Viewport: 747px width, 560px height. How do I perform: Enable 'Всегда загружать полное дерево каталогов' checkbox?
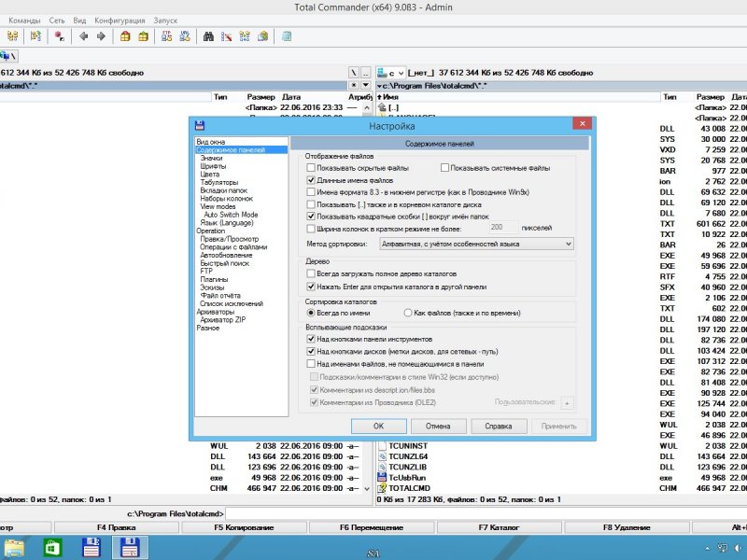pos(311,273)
